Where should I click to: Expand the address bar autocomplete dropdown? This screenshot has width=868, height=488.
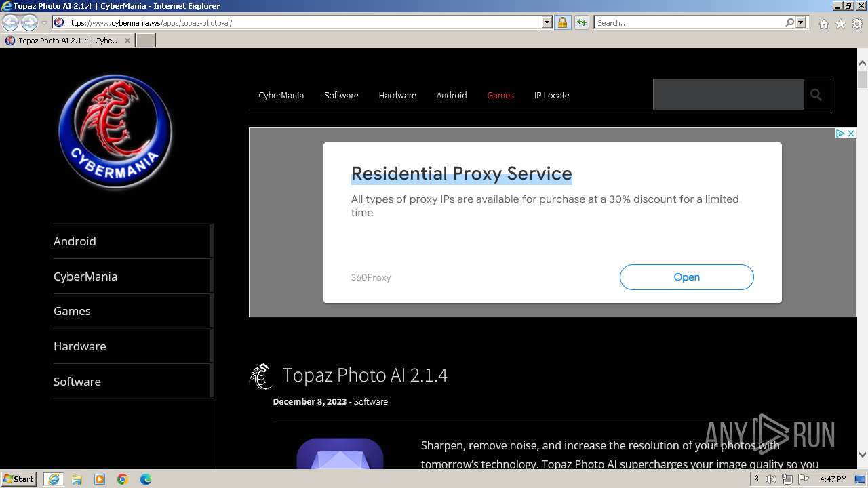coord(547,22)
